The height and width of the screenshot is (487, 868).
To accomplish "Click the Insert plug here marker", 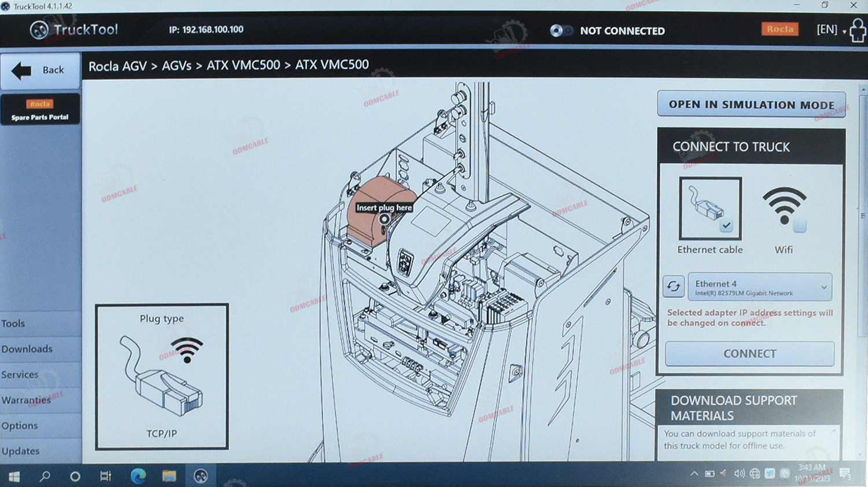I will (x=384, y=219).
